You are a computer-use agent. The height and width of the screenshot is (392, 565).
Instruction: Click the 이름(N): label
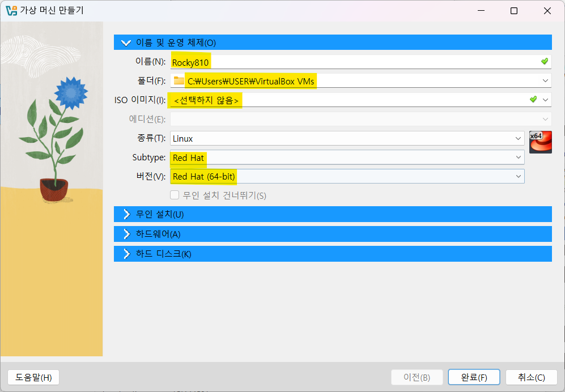(150, 62)
